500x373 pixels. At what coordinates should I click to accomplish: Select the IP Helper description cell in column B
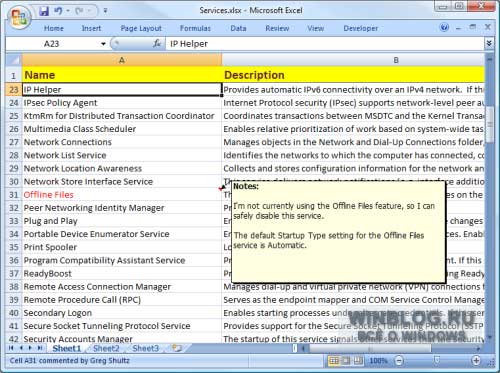[353, 90]
